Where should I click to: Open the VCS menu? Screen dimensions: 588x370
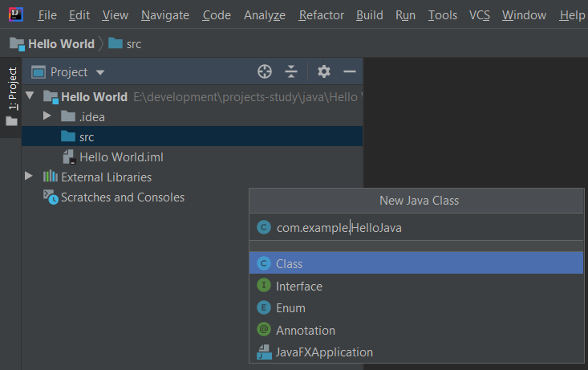[479, 15]
